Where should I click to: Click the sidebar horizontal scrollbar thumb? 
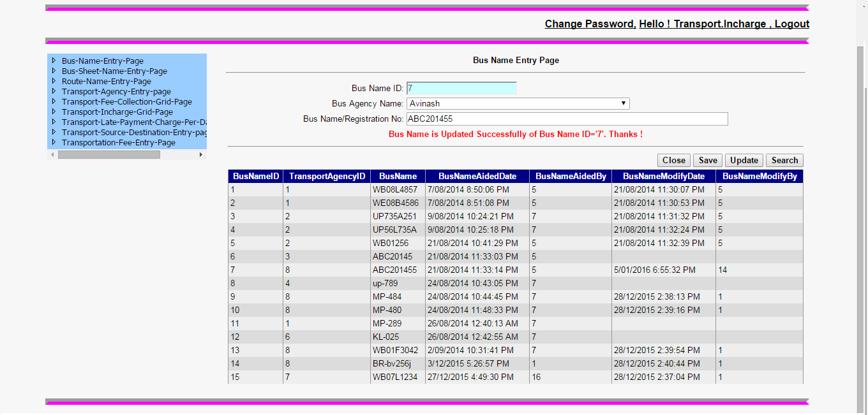tap(108, 155)
